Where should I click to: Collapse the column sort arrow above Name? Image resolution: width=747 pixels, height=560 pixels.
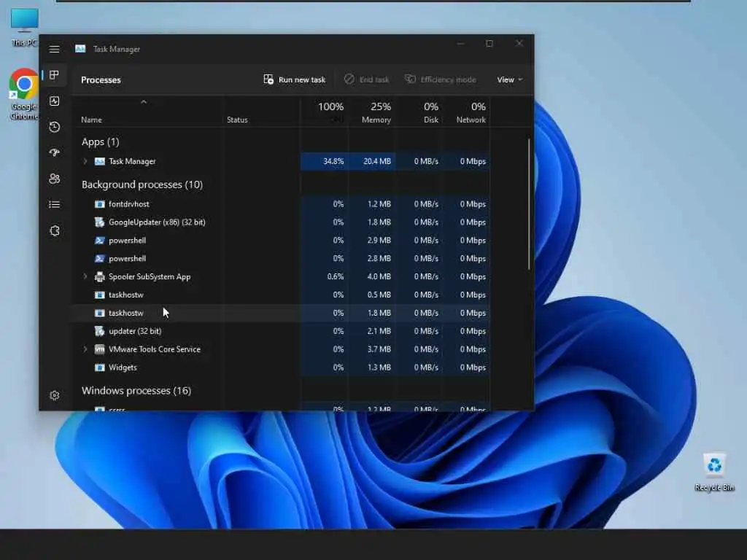[x=144, y=102]
